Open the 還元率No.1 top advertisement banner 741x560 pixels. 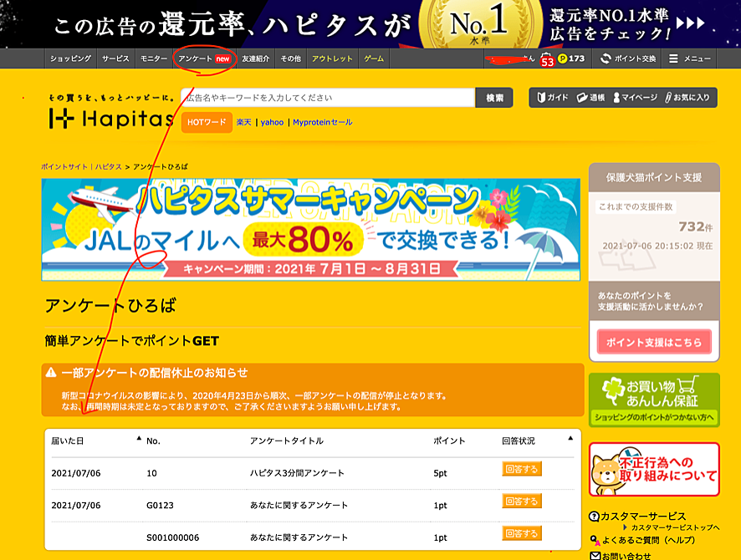coord(370,24)
